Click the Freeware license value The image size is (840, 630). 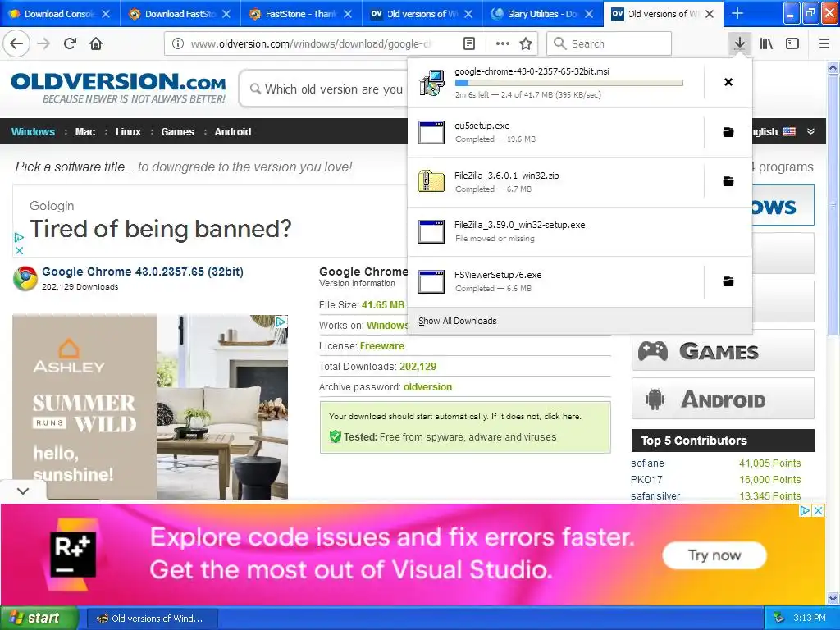point(382,346)
